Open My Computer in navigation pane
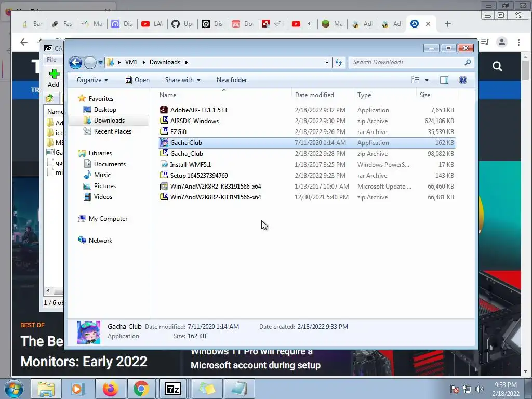Image resolution: width=532 pixels, height=399 pixels. pyautogui.click(x=103, y=219)
